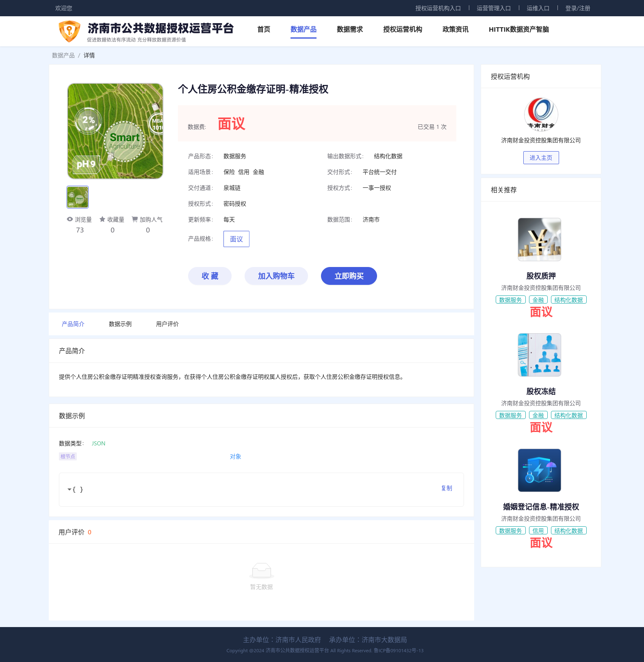The width and height of the screenshot is (644, 662).
Task: Click the 收藏 button
Action: click(210, 276)
